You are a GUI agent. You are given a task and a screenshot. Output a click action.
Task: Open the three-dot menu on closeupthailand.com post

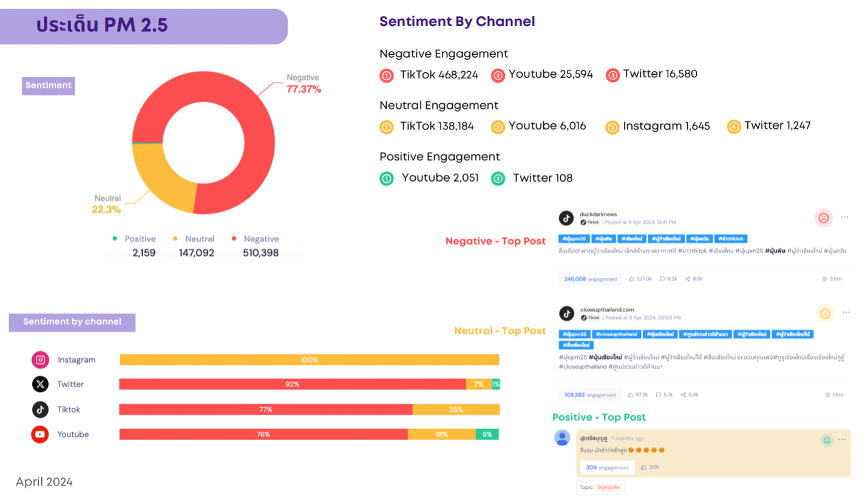(x=846, y=313)
